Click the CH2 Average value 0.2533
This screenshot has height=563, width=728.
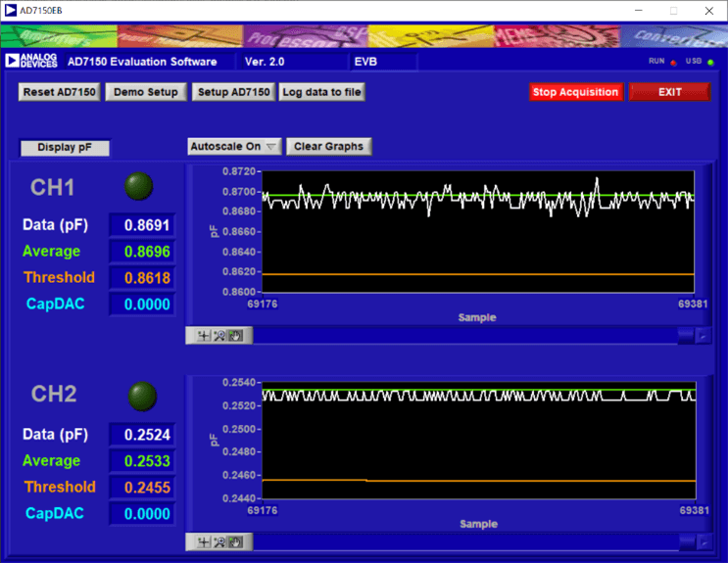click(142, 461)
